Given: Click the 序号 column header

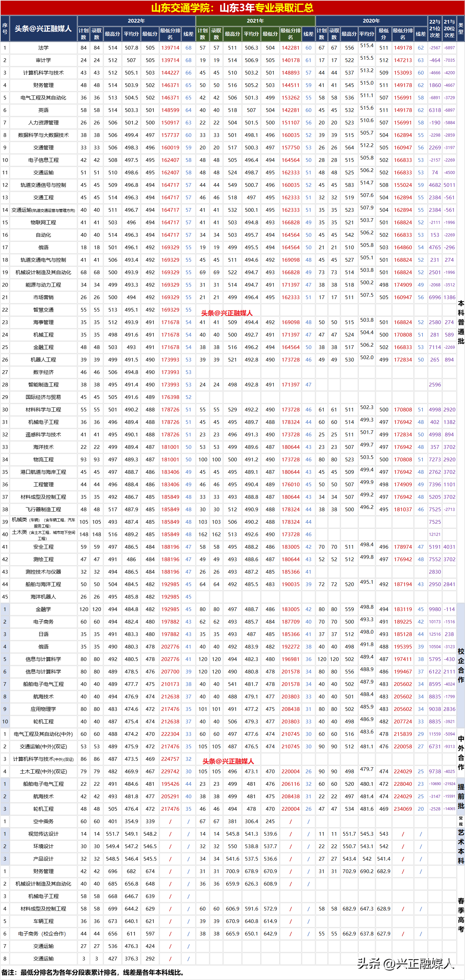Looking at the screenshot, I should click(x=5, y=29).
